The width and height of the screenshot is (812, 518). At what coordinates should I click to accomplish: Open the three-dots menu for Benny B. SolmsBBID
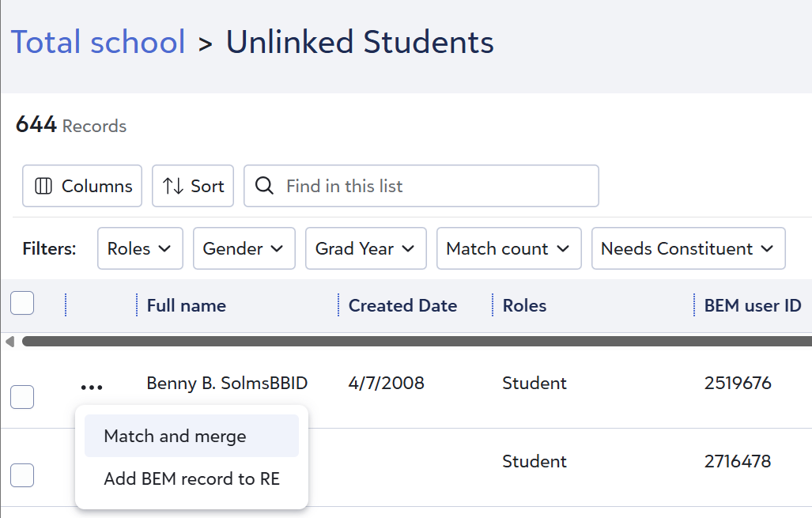click(x=92, y=387)
